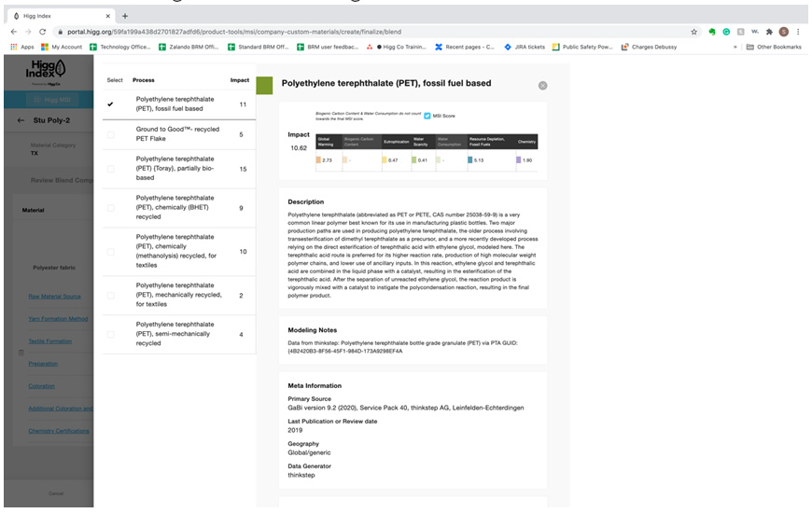Open the Apps bookmark shortcut

click(22, 47)
